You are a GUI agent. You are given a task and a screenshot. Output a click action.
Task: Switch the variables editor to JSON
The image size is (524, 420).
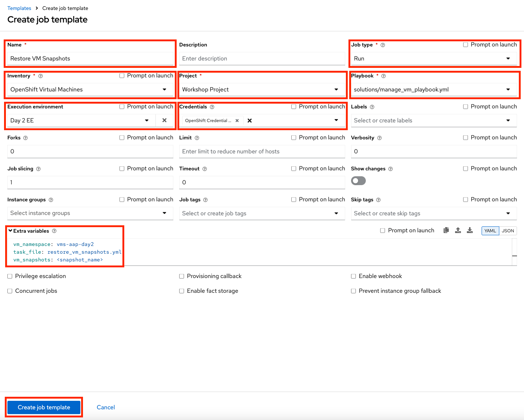508,231
